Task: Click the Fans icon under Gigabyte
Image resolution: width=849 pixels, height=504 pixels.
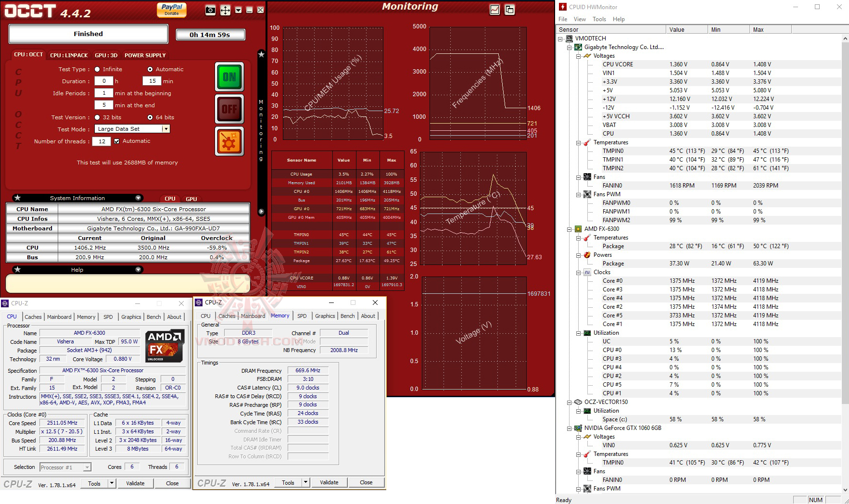Action: [587, 177]
